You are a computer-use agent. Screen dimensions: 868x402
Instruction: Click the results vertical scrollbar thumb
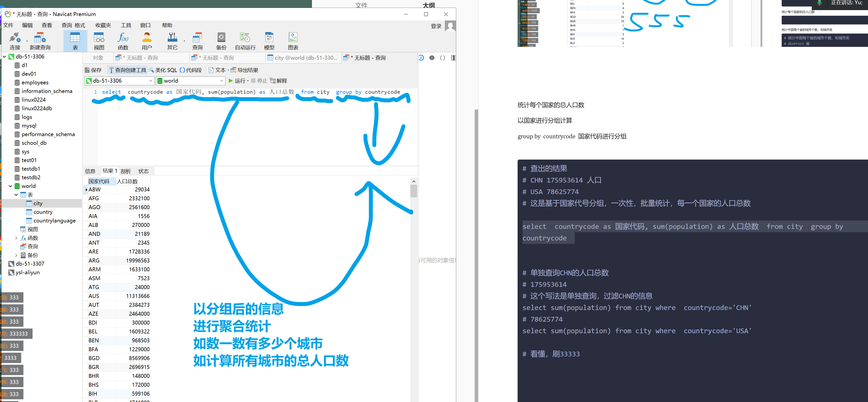click(x=414, y=191)
